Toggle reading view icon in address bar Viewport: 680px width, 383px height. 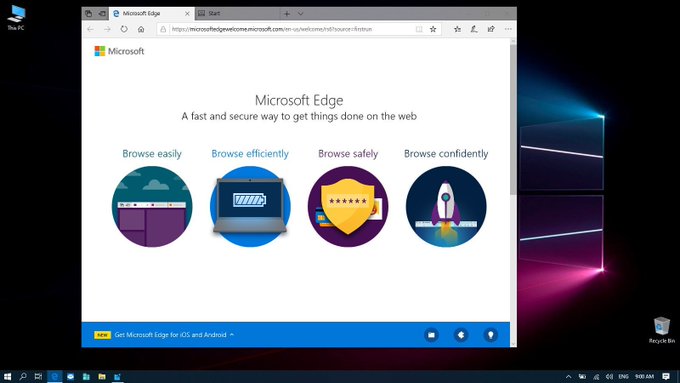click(x=419, y=29)
